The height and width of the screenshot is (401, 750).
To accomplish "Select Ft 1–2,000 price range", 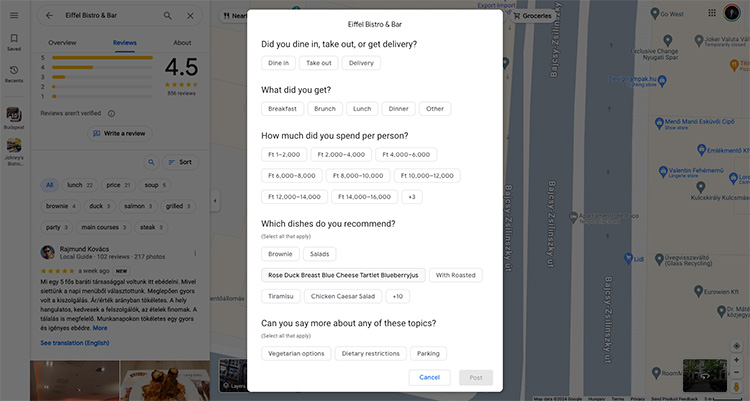I will 284,155.
